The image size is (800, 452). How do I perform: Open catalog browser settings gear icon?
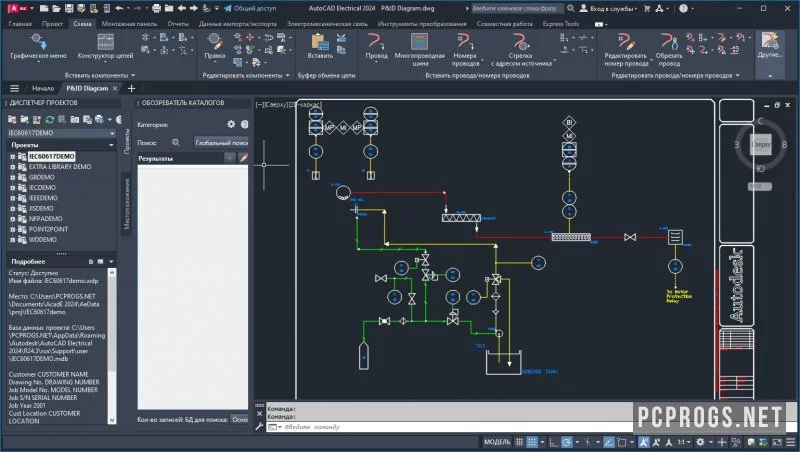231,124
